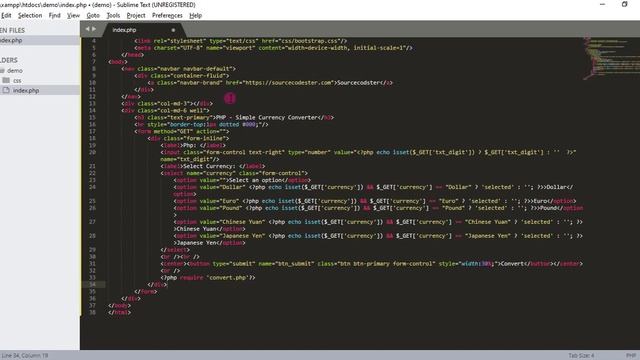Screen dimensions: 640x360
Task: Go to next tab with right arrow
Action: click(94, 29)
